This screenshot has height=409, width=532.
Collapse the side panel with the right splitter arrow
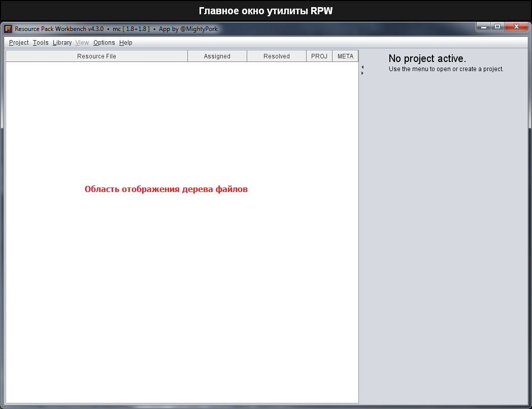coord(362,73)
